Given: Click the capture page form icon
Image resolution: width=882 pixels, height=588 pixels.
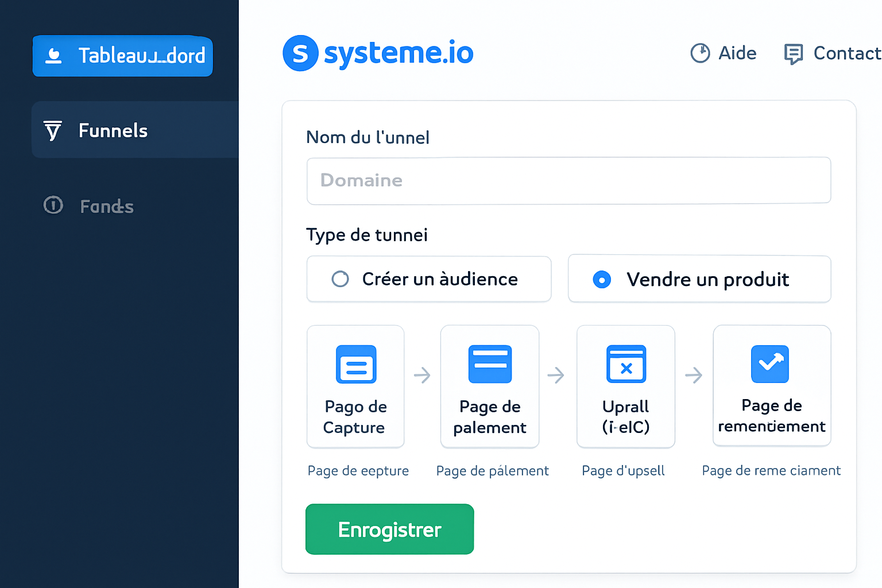Looking at the screenshot, I should [356, 364].
